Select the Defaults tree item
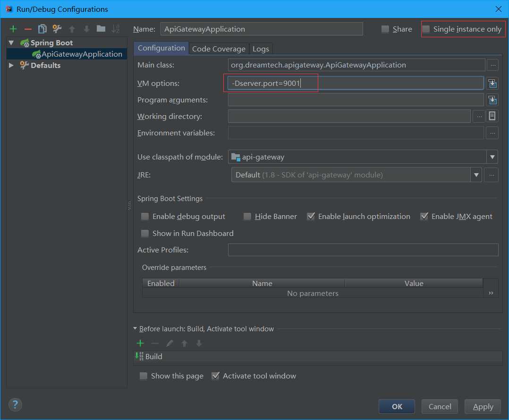The height and width of the screenshot is (420, 509). tap(45, 66)
